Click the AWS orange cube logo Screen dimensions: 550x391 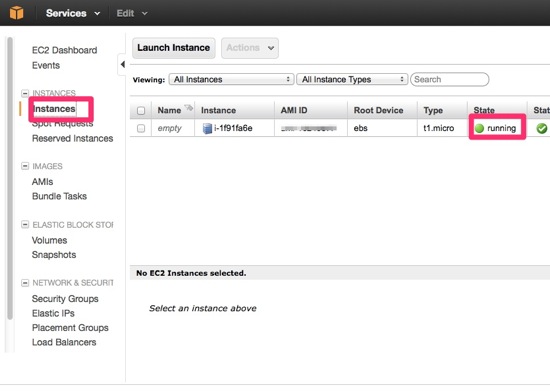(x=16, y=13)
